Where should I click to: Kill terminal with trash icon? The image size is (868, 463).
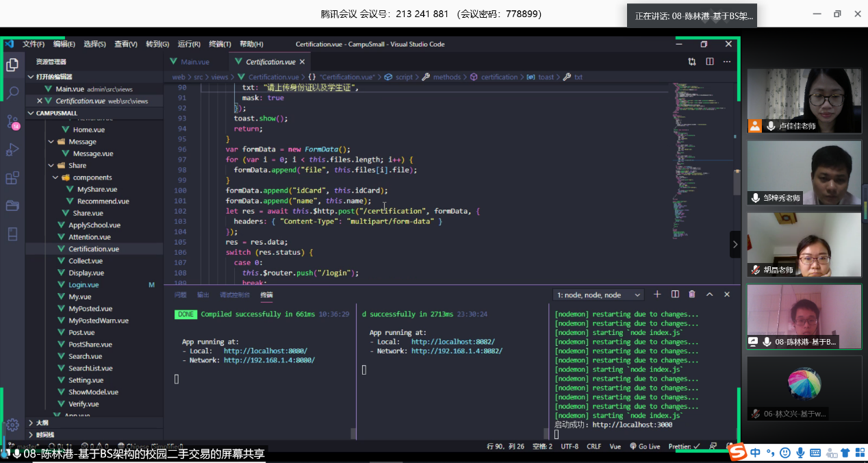(692, 295)
